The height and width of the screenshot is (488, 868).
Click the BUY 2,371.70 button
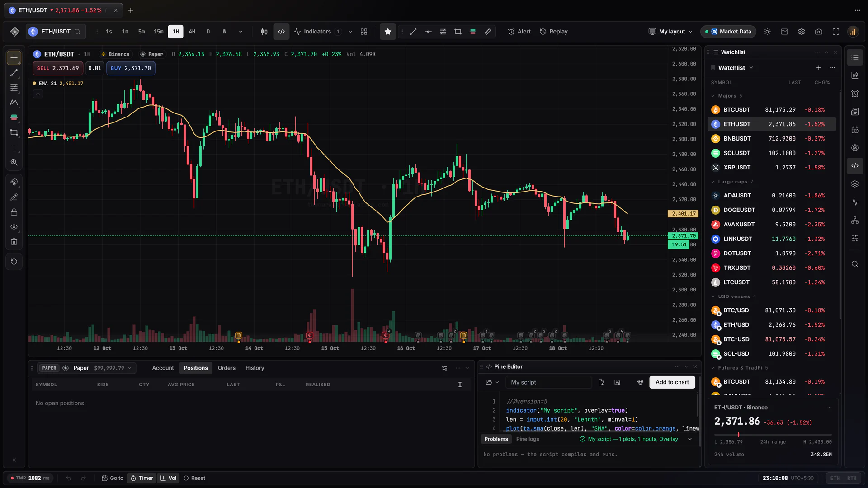(131, 68)
